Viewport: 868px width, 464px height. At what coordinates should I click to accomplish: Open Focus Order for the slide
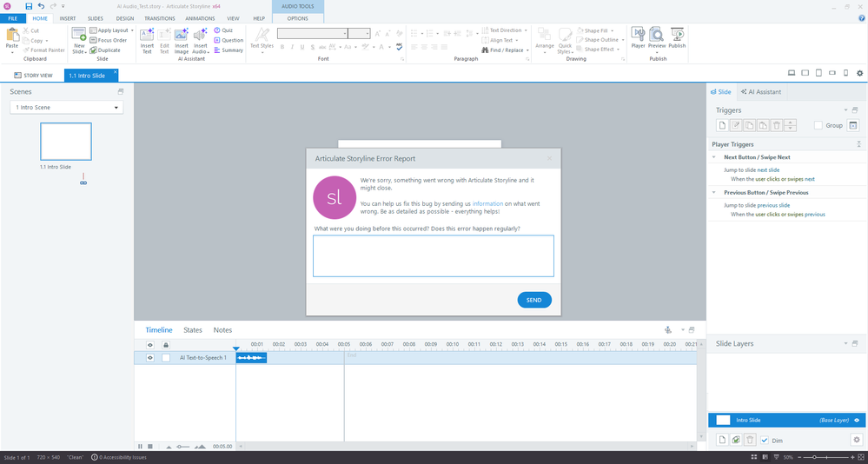tap(109, 40)
